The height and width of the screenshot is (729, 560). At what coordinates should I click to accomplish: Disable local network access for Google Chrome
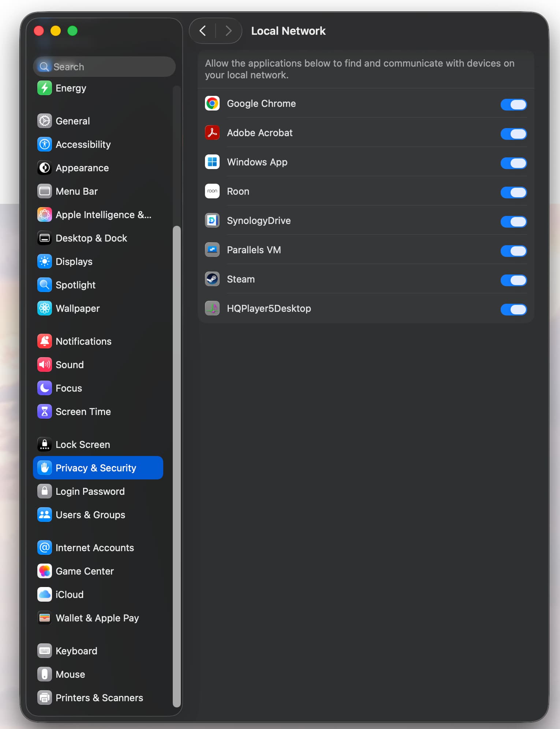point(513,105)
